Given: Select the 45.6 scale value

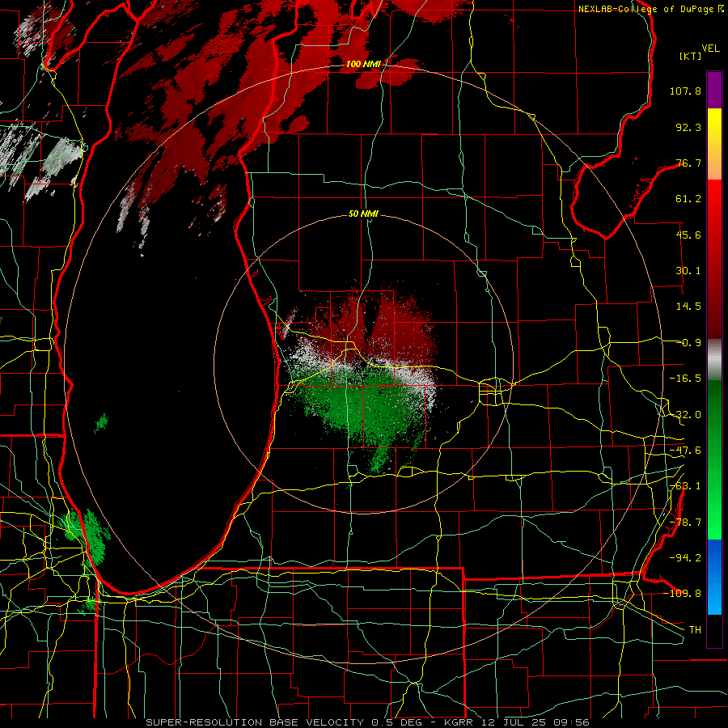Looking at the screenshot, I should (x=688, y=235).
